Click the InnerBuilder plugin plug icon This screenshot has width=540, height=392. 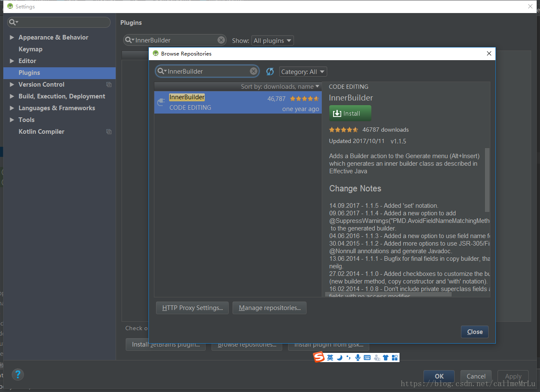tap(161, 102)
